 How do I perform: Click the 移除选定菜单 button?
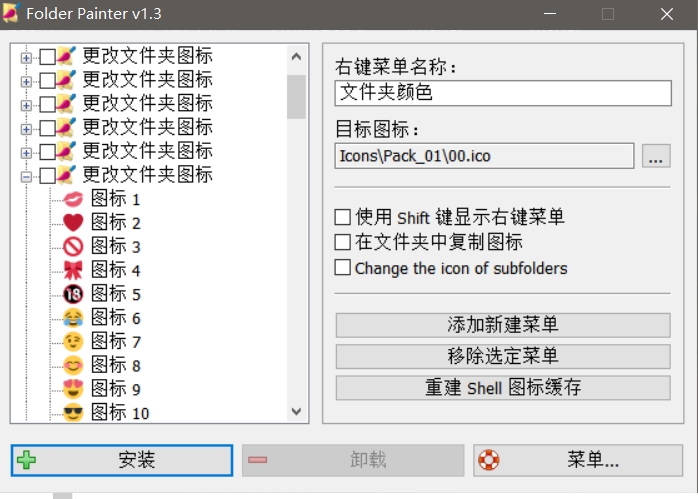(503, 356)
